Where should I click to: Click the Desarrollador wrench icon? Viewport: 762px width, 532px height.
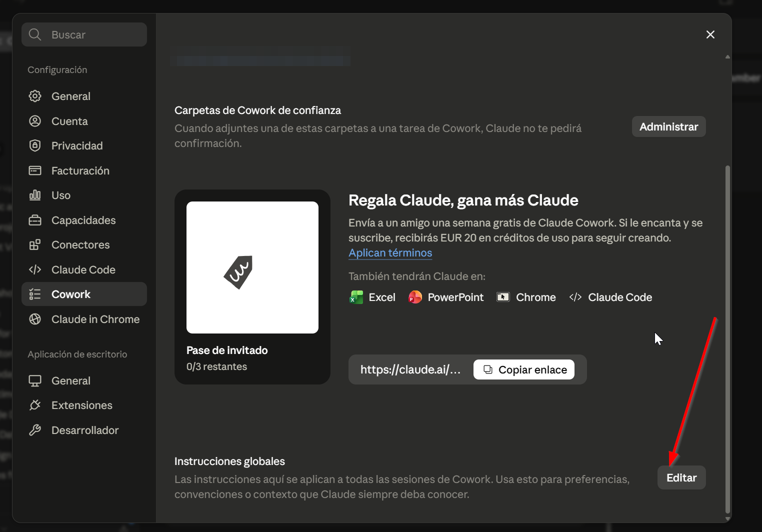coord(35,430)
